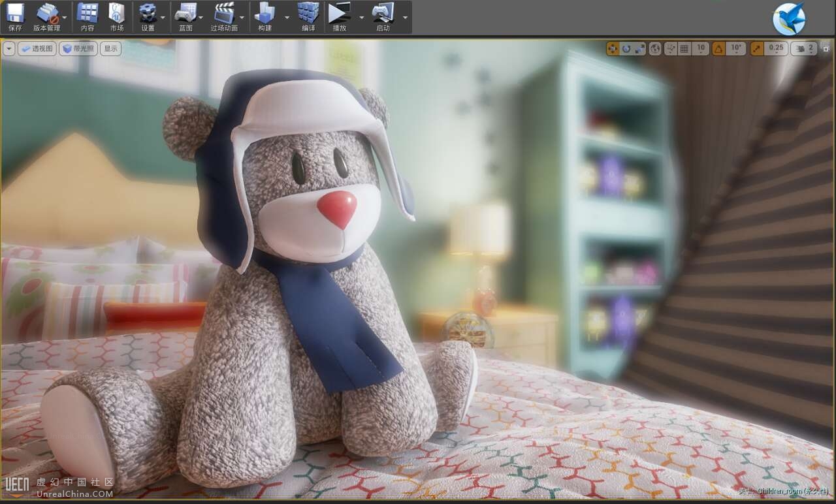The image size is (836, 504).
Task: Toggle grid snapping for movement
Action: 684,48
